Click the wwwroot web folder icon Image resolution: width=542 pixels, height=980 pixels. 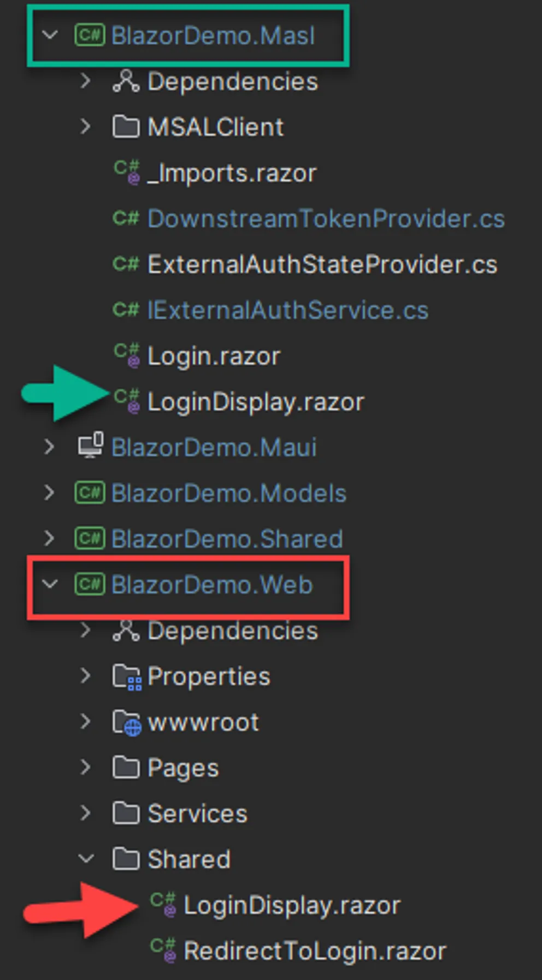[x=127, y=723]
